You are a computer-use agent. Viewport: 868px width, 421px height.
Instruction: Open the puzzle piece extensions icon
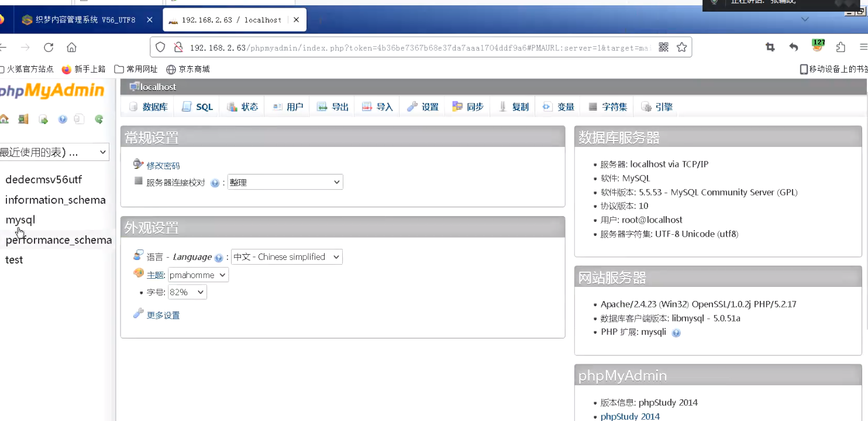coord(841,47)
